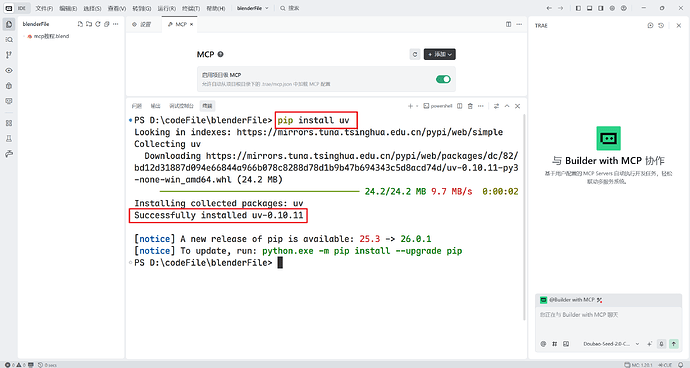Open the 编辑(E) menu
Image resolution: width=690 pixels, height=368 pixels.
point(68,8)
